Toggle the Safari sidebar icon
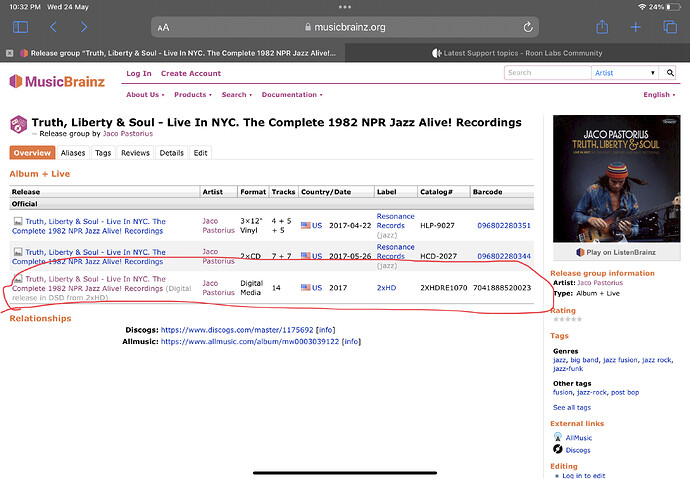Screen dimensions: 690x479 tap(20, 27)
